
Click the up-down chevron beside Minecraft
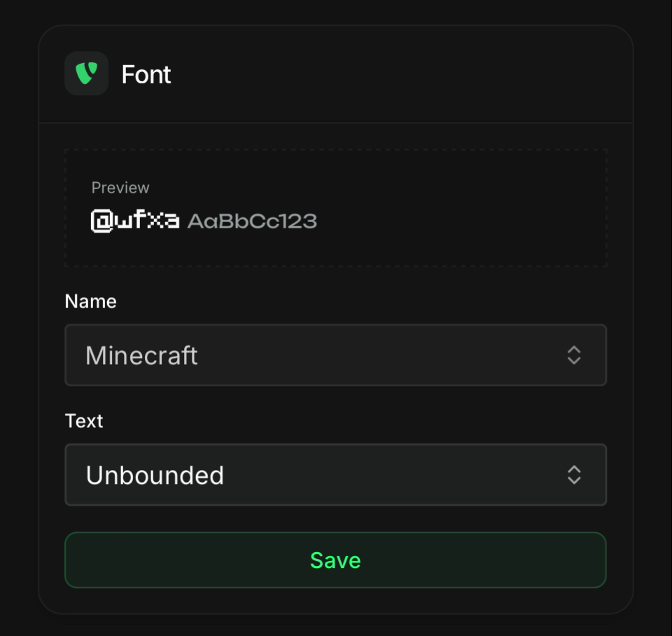[x=574, y=355]
